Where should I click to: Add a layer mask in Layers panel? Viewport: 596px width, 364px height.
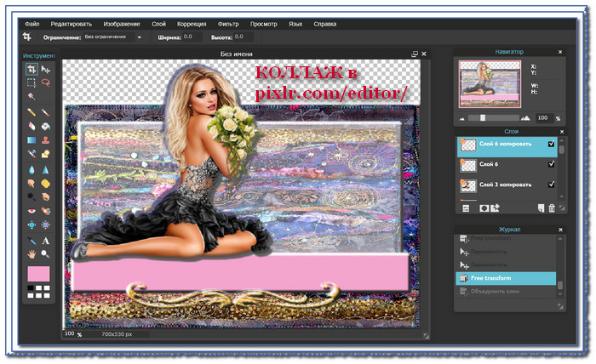click(484, 208)
